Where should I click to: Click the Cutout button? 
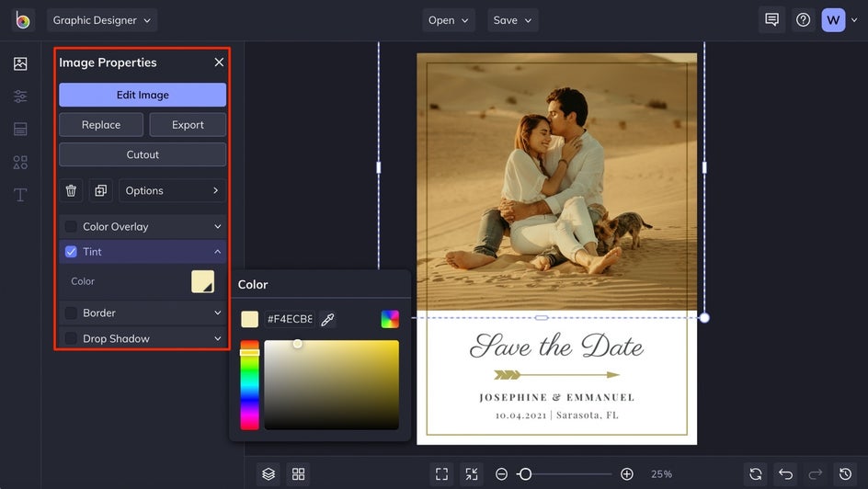(143, 154)
